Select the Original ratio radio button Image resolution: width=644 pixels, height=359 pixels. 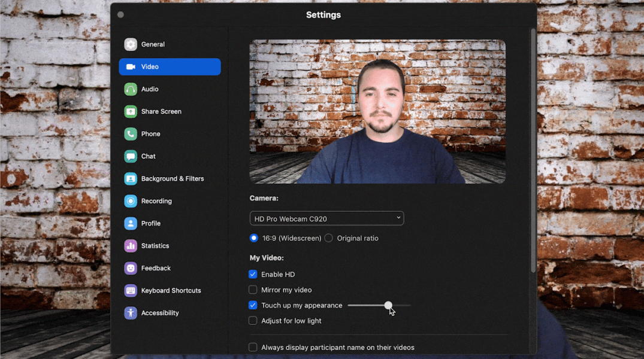click(328, 238)
